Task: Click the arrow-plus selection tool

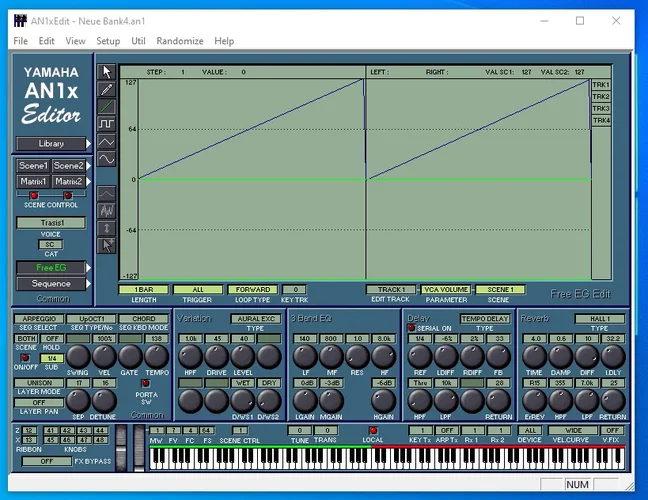Action: click(x=106, y=245)
